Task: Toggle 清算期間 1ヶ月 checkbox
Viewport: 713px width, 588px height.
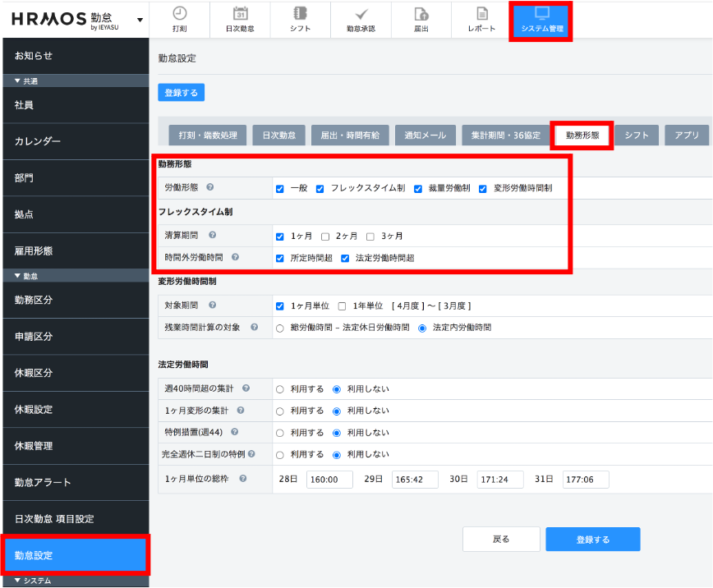Action: pos(279,237)
